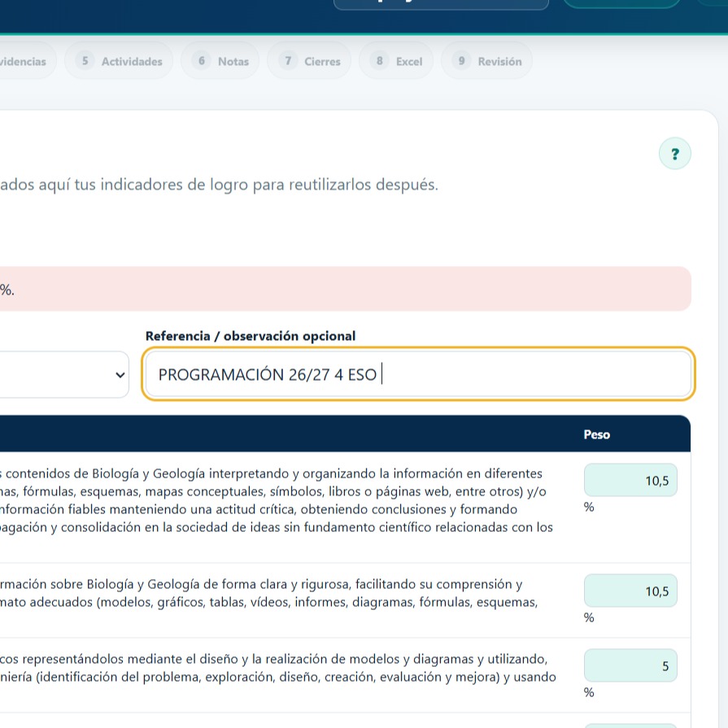This screenshot has height=728, width=728.
Task: Open the help question mark icon
Action: tap(674, 154)
